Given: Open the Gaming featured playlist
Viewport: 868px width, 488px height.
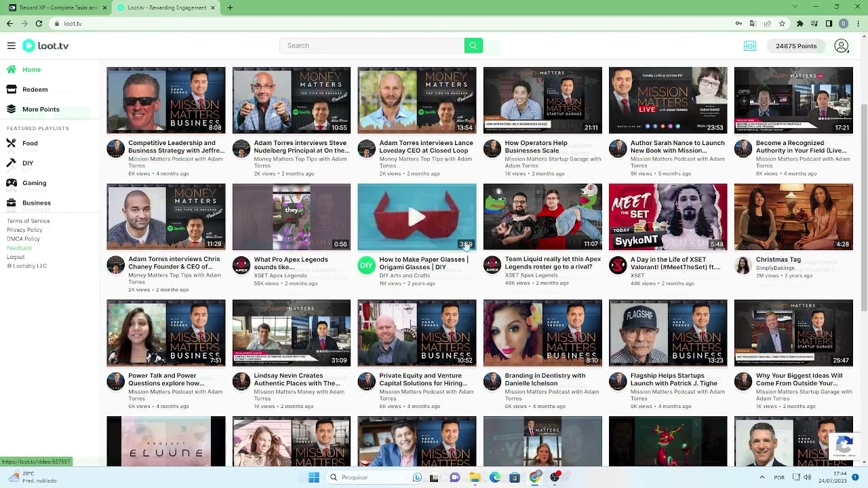Looking at the screenshot, I should 34,183.
